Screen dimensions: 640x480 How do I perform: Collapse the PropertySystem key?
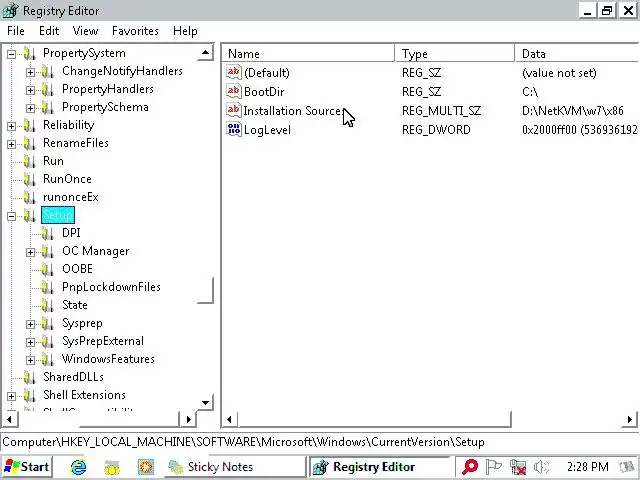pos(12,54)
